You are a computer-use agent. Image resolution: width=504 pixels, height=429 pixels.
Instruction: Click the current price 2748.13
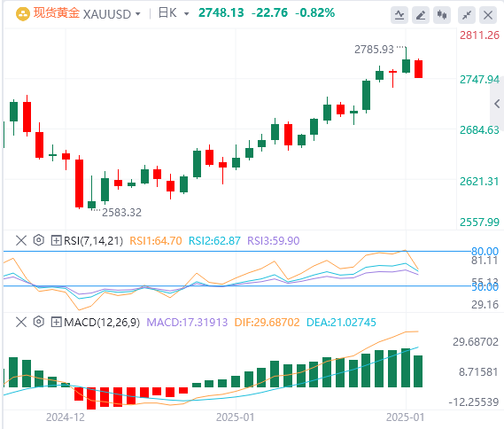221,13
